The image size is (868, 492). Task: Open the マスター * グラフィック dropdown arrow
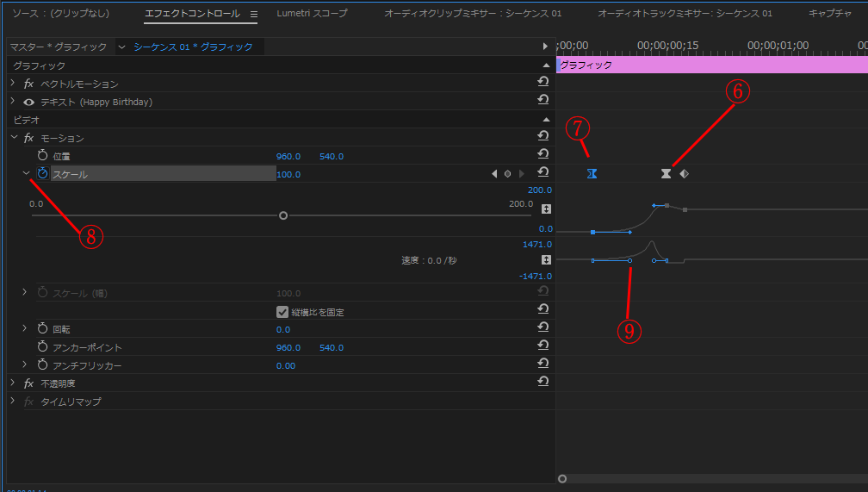(121, 47)
